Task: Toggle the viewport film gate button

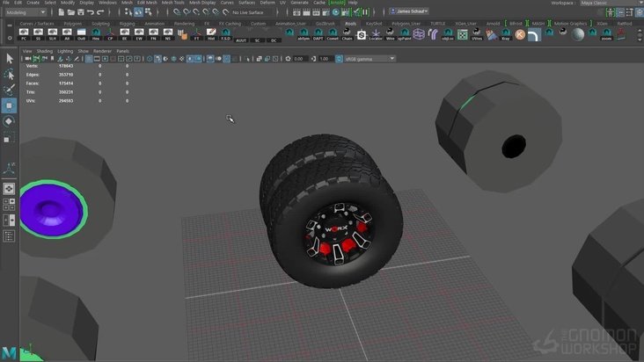Action: coord(97,59)
